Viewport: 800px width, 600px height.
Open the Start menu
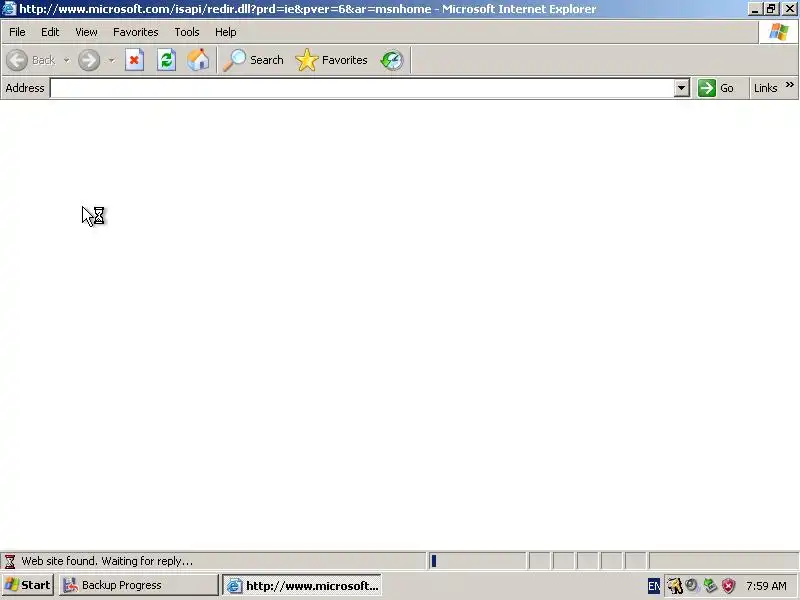point(28,585)
